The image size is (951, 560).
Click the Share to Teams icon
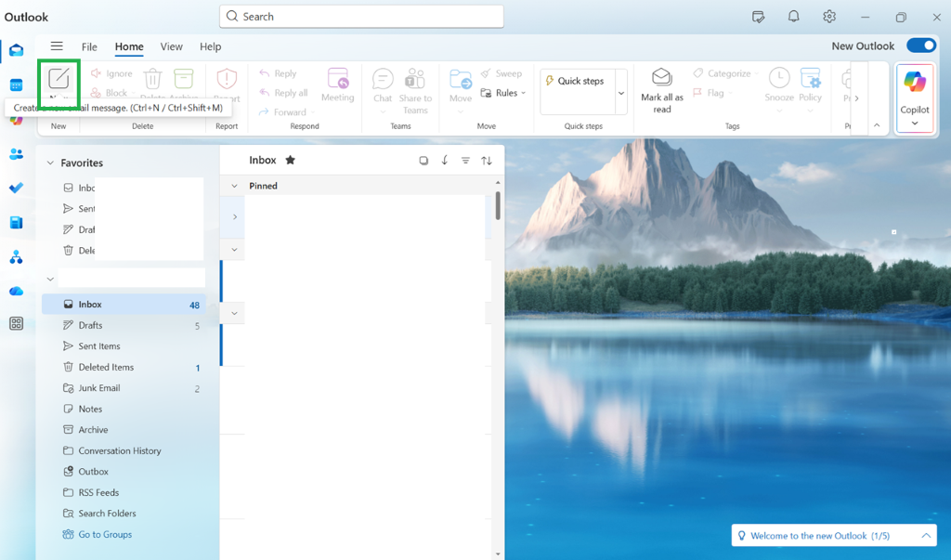click(x=415, y=79)
